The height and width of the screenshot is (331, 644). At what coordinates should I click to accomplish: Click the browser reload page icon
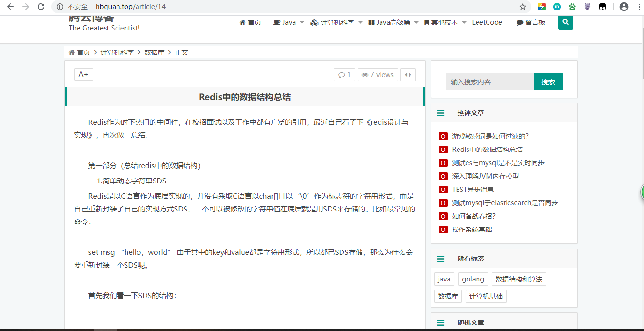click(x=41, y=7)
